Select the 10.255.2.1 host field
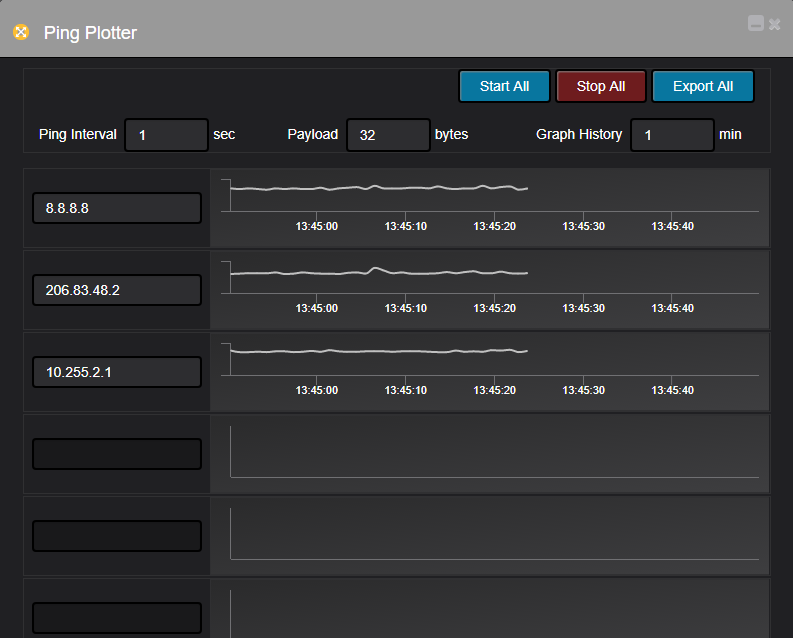 (117, 372)
